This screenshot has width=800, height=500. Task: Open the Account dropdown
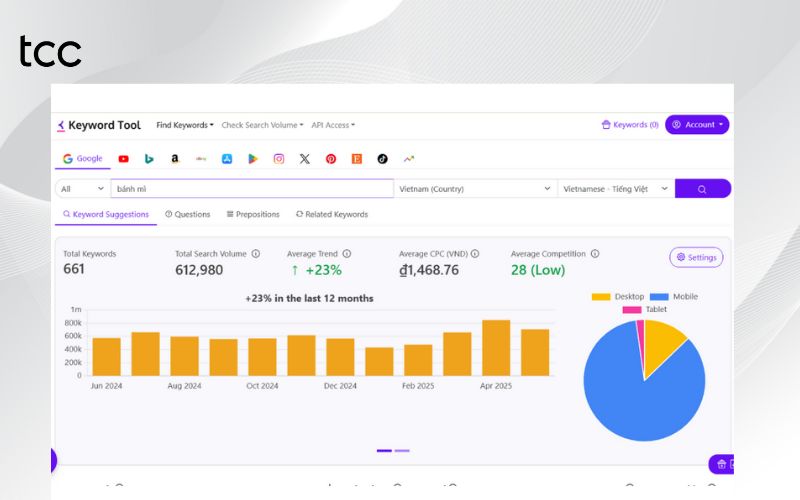pos(697,125)
